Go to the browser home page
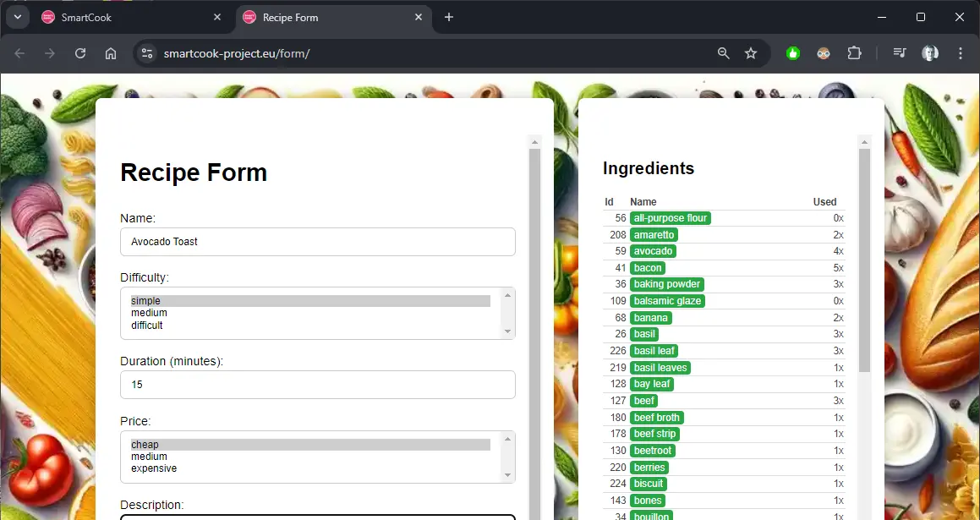980x520 pixels. tap(111, 53)
